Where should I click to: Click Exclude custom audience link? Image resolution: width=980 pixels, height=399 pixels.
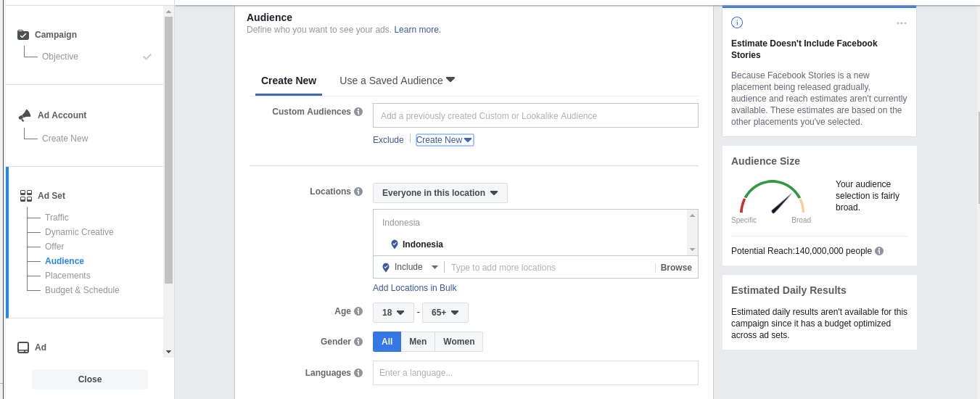[x=388, y=140]
